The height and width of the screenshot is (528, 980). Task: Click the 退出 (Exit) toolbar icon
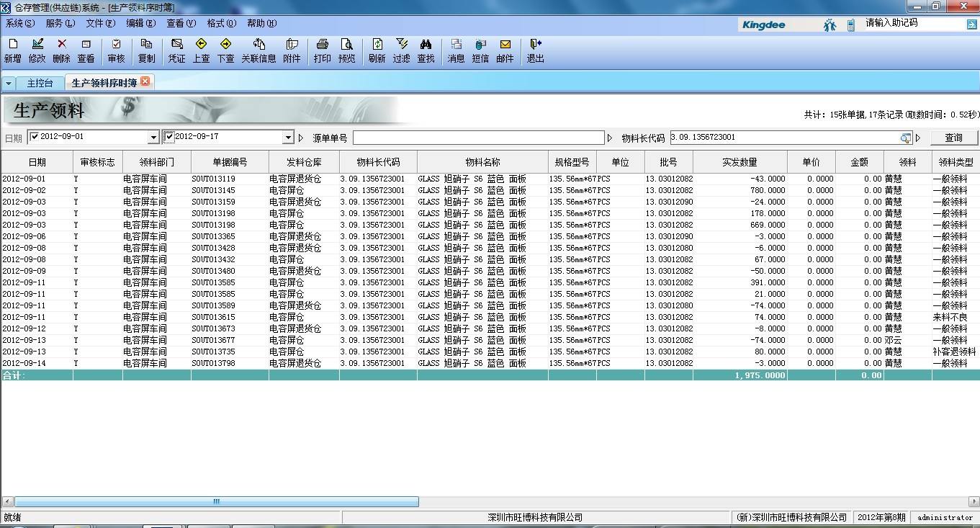(535, 50)
